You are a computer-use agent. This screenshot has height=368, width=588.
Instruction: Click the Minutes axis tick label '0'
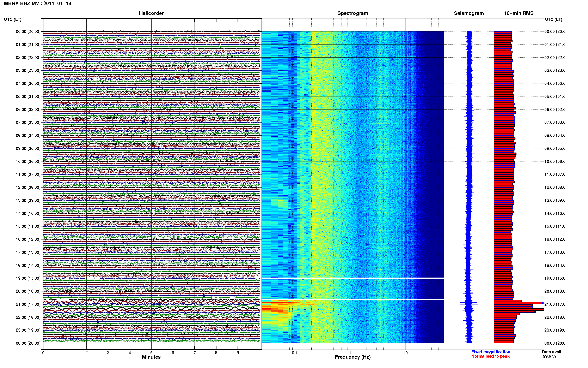coord(43,353)
